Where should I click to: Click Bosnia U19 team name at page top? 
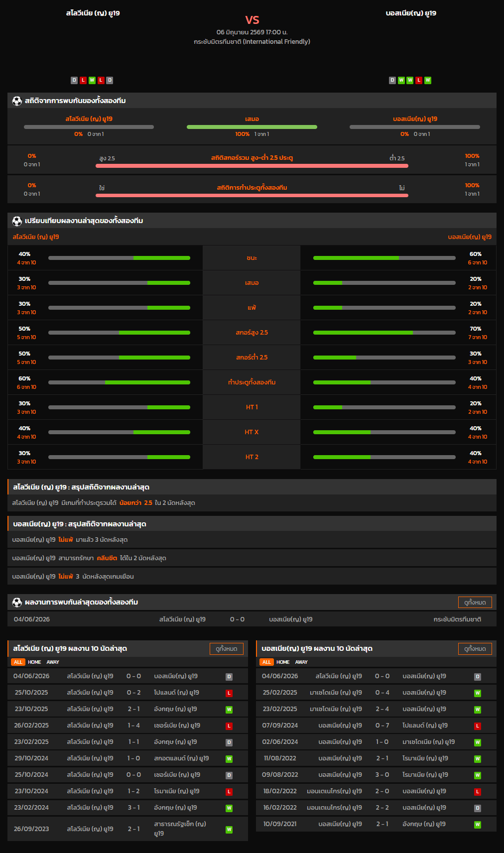(411, 13)
